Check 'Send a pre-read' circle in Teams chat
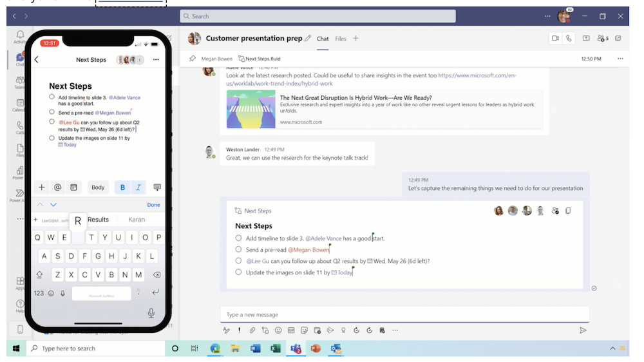The image size is (644, 362). pyautogui.click(x=238, y=249)
